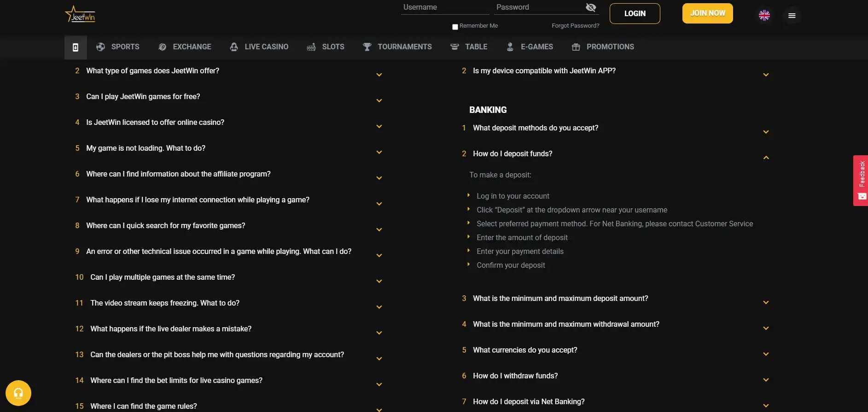Click the JeetWin star logo
This screenshot has width=868, height=412.
click(80, 15)
